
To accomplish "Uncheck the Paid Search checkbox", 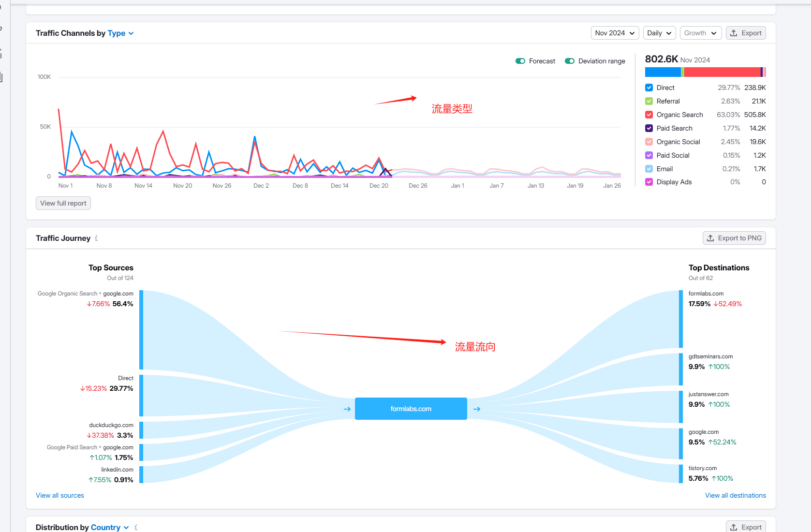I will click(x=649, y=128).
